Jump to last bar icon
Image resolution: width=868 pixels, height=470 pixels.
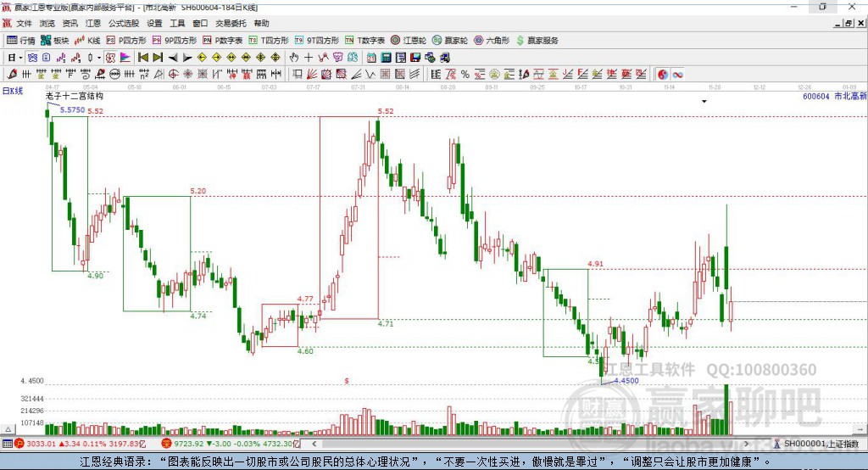click(x=158, y=57)
